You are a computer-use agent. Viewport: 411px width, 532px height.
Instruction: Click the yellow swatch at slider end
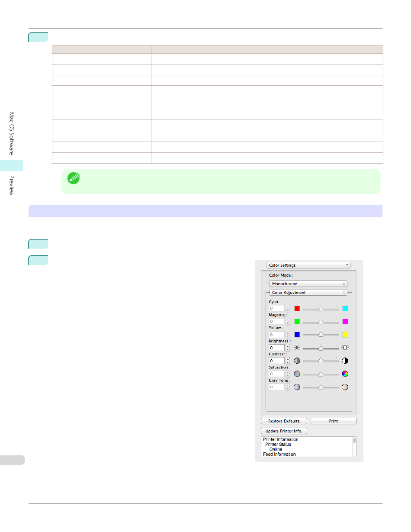345,335
